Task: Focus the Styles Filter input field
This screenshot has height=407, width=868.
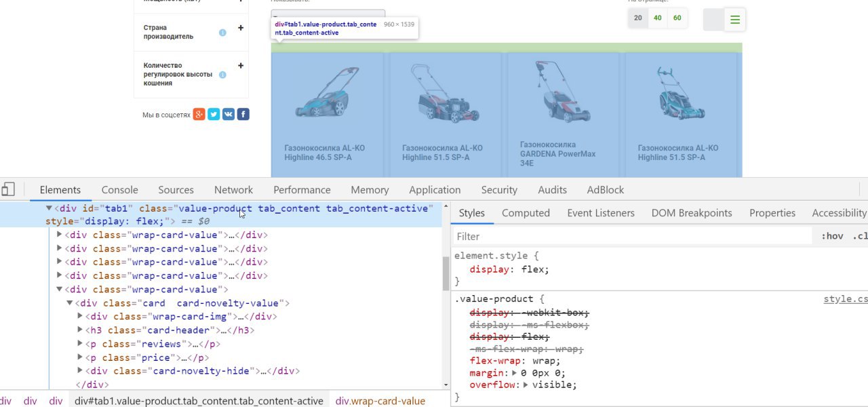Action: pyautogui.click(x=633, y=236)
